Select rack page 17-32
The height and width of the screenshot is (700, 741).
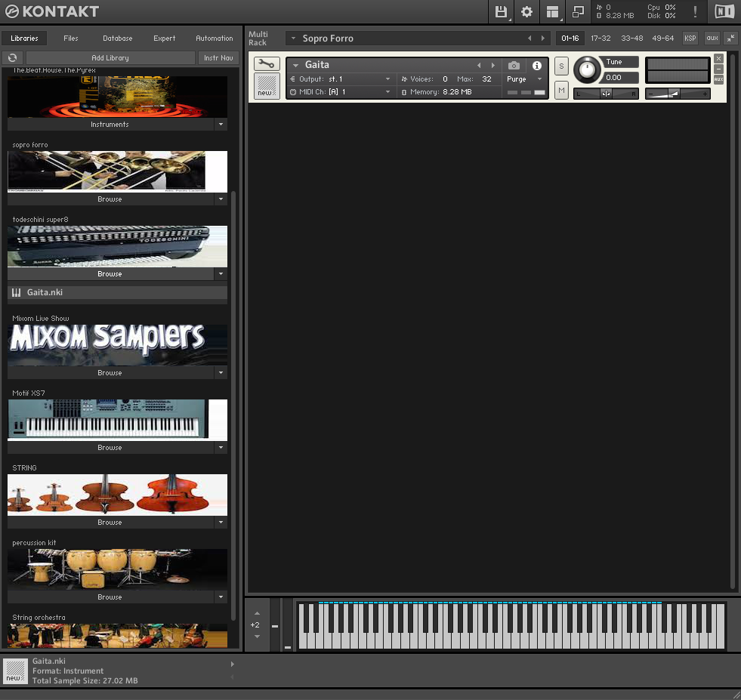[601, 39]
